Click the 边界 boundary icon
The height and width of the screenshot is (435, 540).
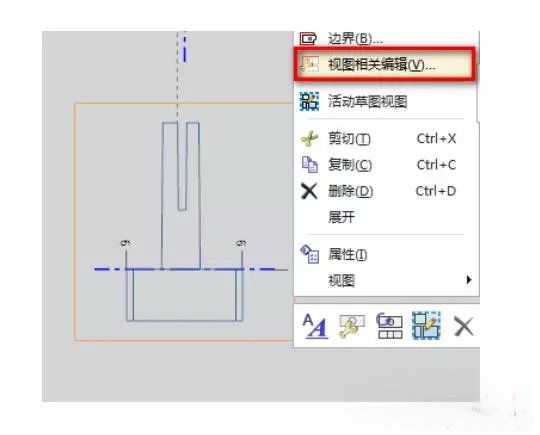click(x=308, y=38)
